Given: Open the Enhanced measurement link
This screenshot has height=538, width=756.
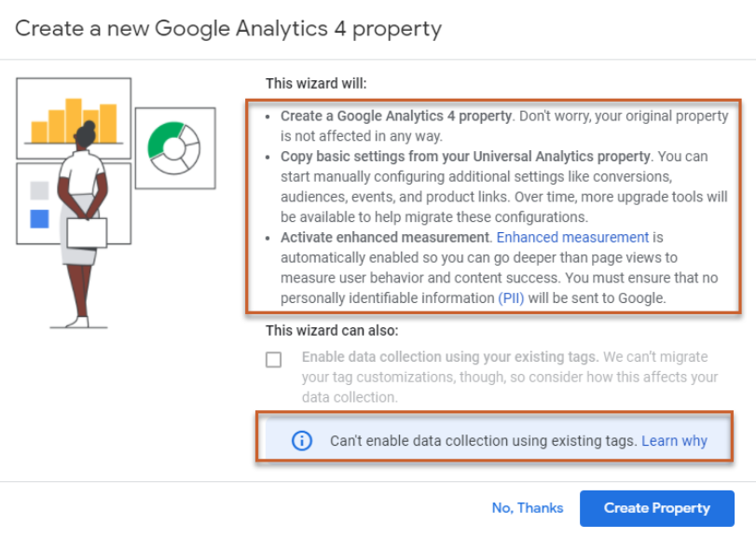Looking at the screenshot, I should (x=573, y=237).
